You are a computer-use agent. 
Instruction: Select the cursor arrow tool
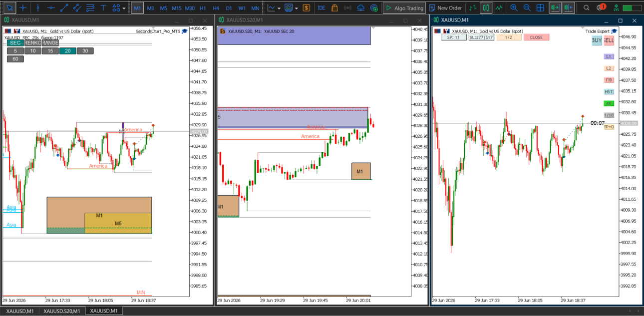tap(9, 8)
